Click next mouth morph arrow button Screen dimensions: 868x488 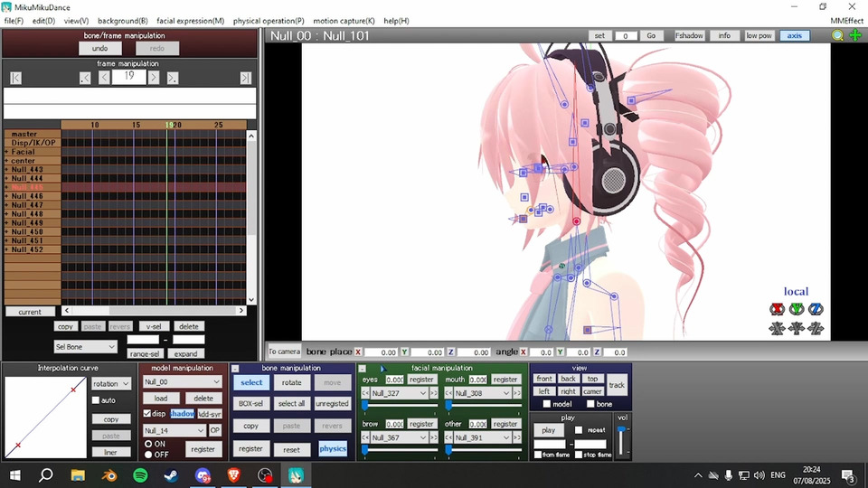tap(516, 393)
